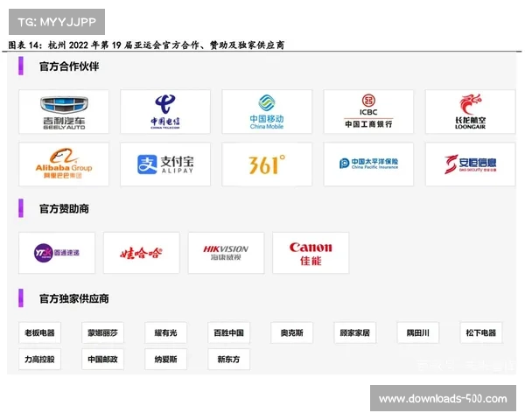Click the Alibaba Group logo
525x420 pixels.
point(64,164)
